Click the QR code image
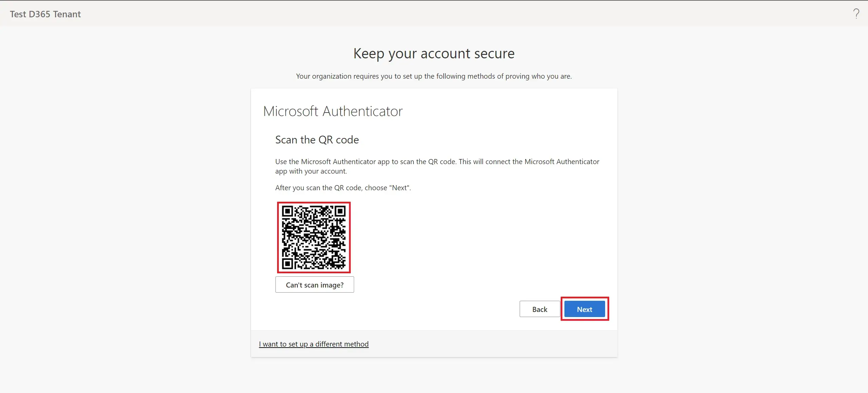This screenshot has width=868, height=393. [314, 237]
